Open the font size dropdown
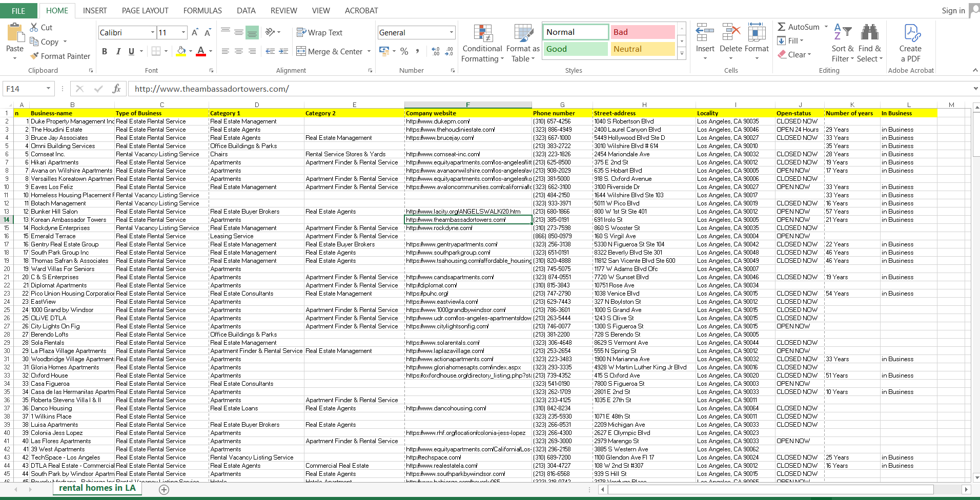 [x=183, y=32]
